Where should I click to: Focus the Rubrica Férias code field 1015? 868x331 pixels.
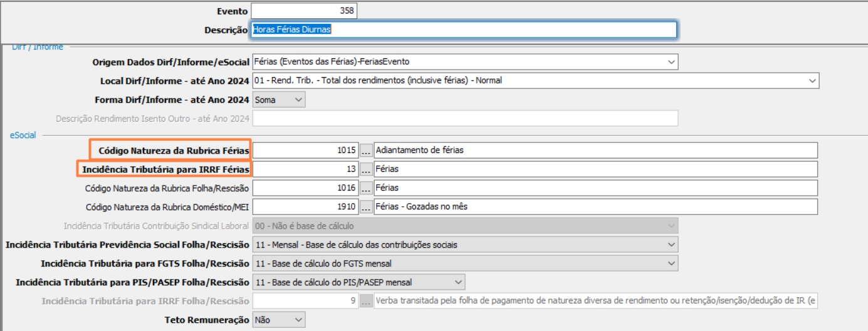tap(305, 150)
